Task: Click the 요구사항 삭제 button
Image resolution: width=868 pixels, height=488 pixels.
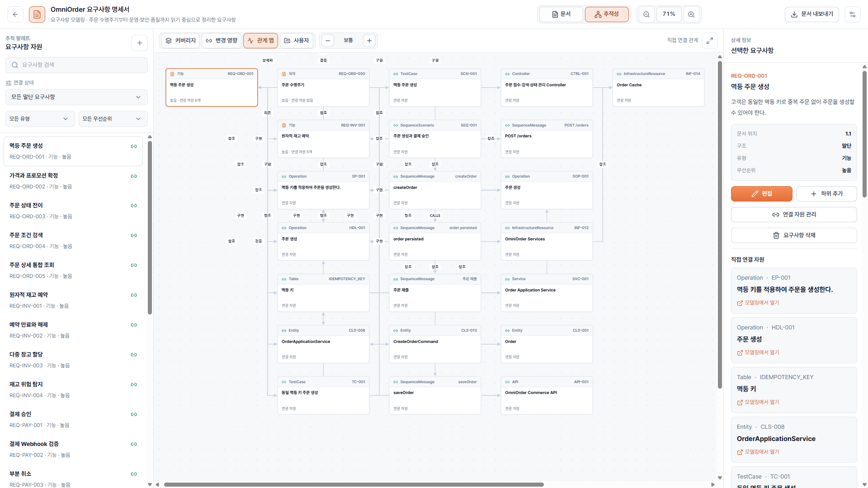Action: click(794, 235)
